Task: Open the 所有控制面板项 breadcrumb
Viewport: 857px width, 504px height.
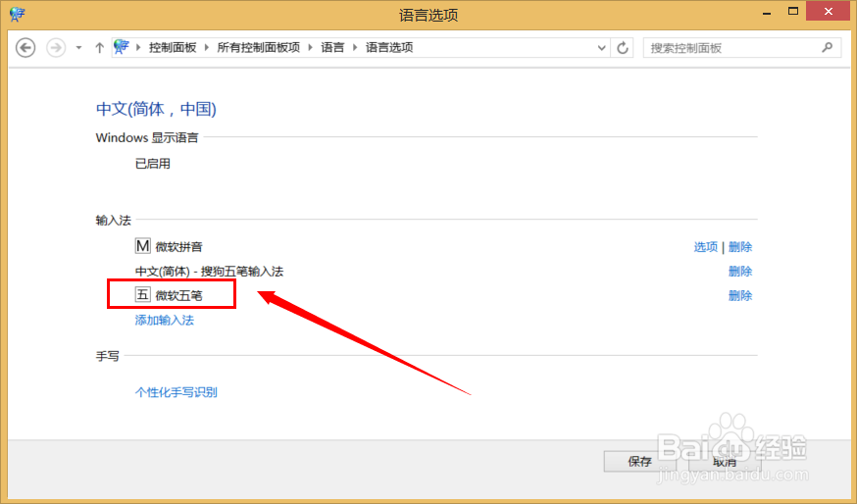Action: click(259, 48)
